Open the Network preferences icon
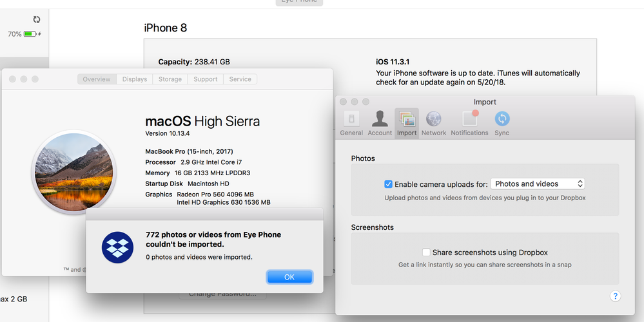 [x=434, y=122]
